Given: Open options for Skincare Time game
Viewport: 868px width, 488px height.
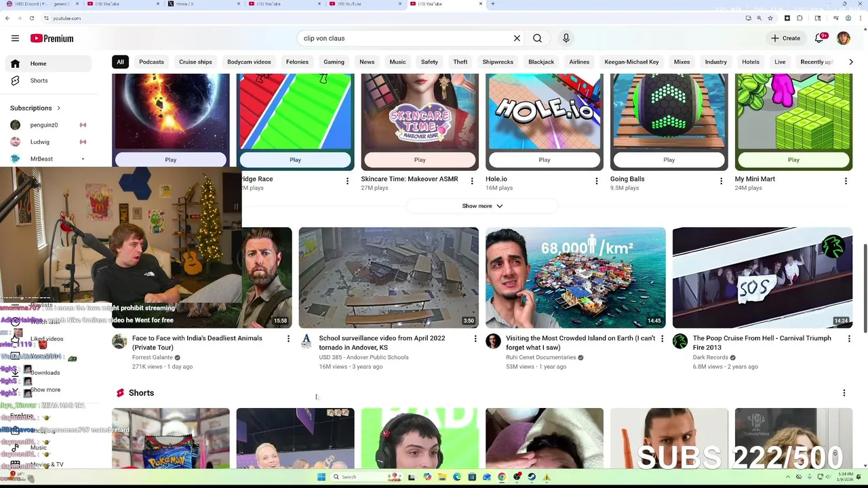Looking at the screenshot, I should 472,181.
